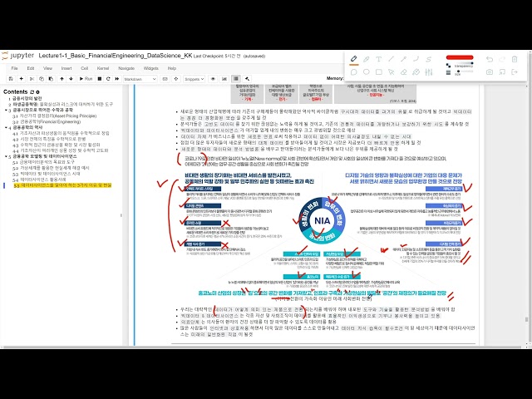Select the text T annotation tool
Image resolution: width=532 pixels, height=399 pixels.
pyautogui.click(x=379, y=59)
